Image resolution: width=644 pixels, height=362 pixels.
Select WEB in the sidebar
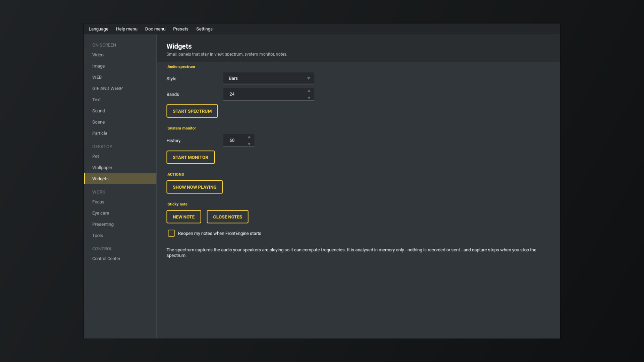tap(120, 77)
